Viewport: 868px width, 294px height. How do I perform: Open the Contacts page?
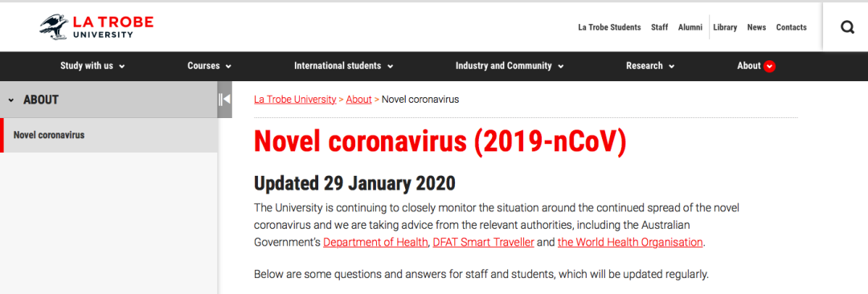792,27
